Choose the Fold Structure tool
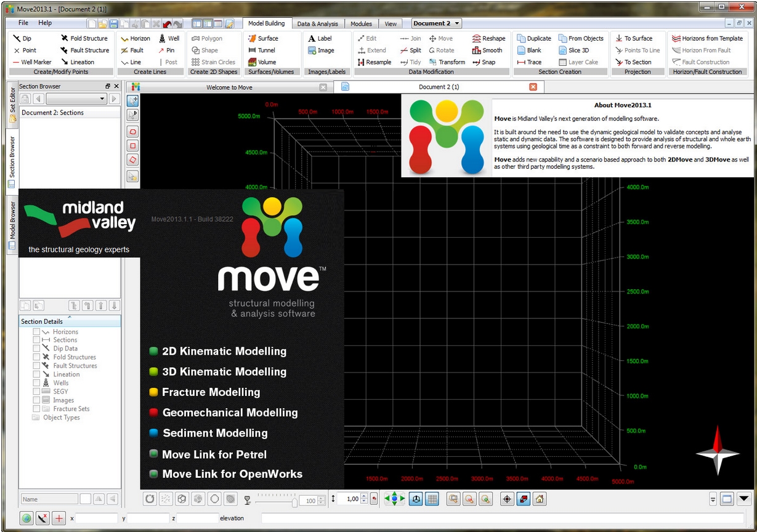 click(84, 38)
